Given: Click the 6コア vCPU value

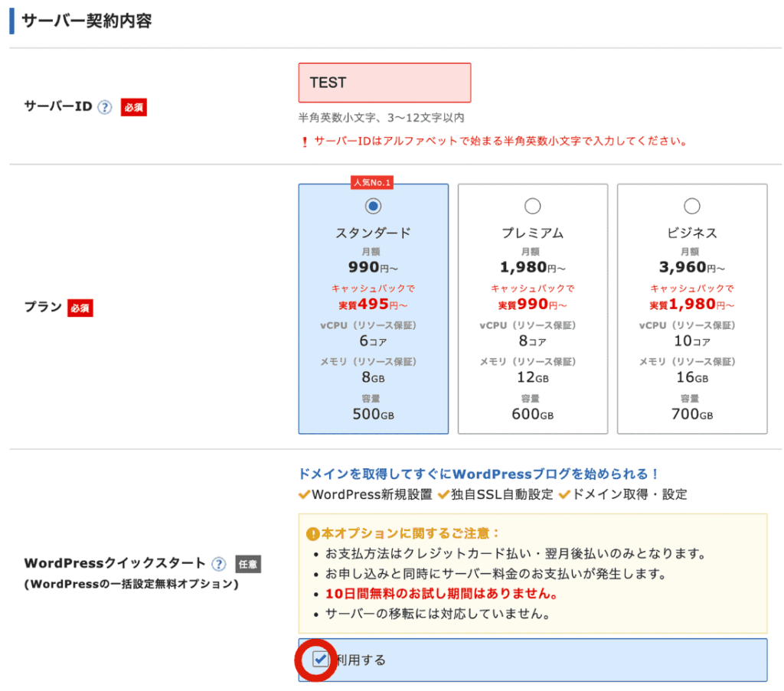Looking at the screenshot, I should [x=373, y=341].
